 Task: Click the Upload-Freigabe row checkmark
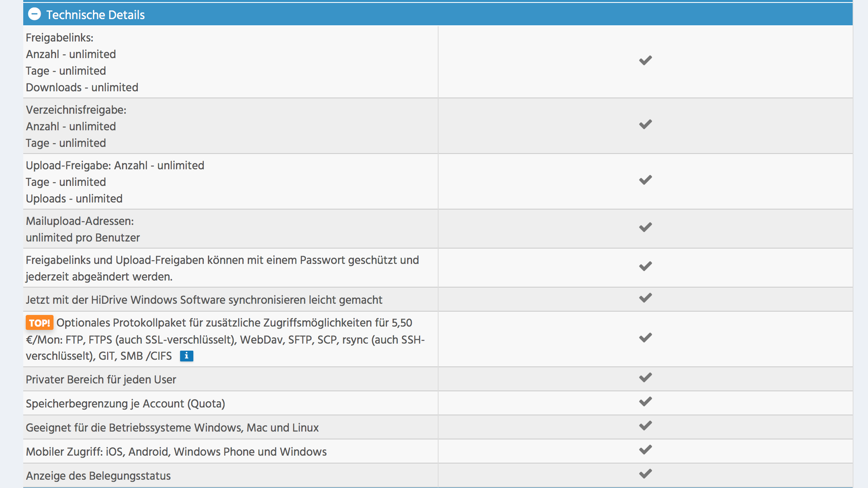pyautogui.click(x=645, y=180)
